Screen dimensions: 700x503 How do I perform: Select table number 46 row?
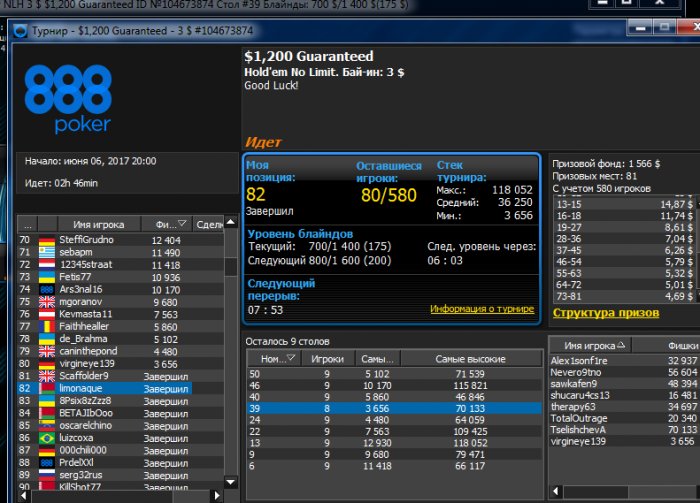[395, 385]
